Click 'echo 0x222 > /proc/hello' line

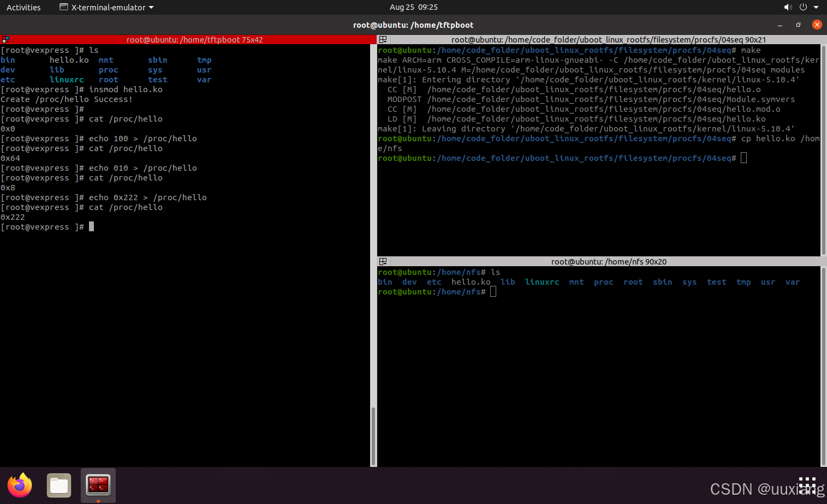(104, 197)
